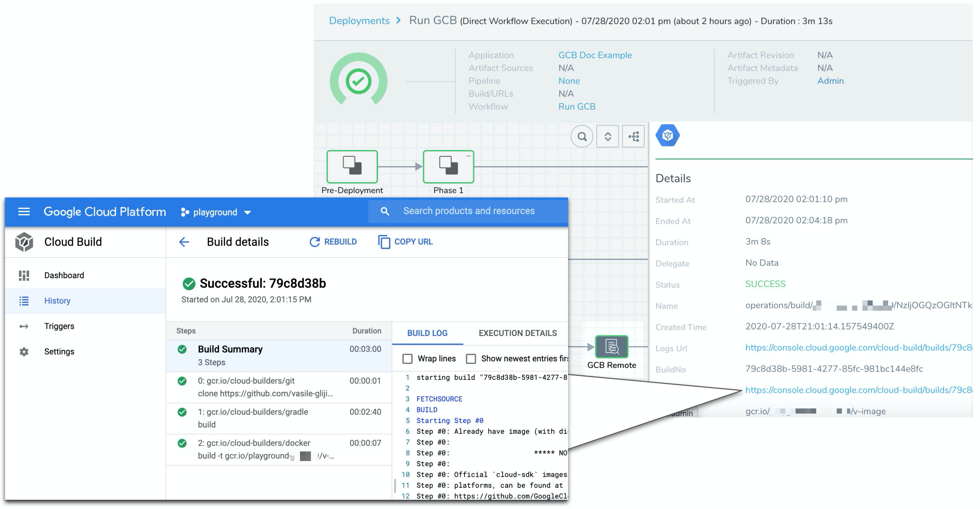Select History in Cloud Build sidebar
The height and width of the screenshot is (509, 980).
(86, 301)
